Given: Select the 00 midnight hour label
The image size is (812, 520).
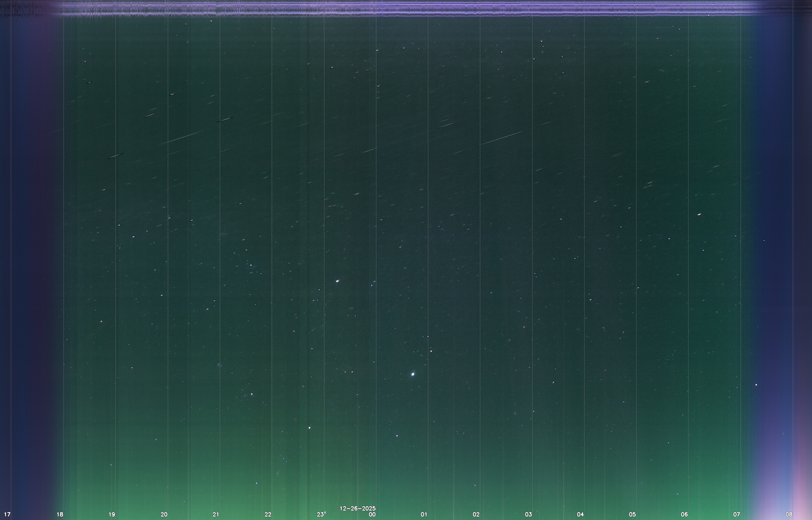Looking at the screenshot, I should [372, 515].
